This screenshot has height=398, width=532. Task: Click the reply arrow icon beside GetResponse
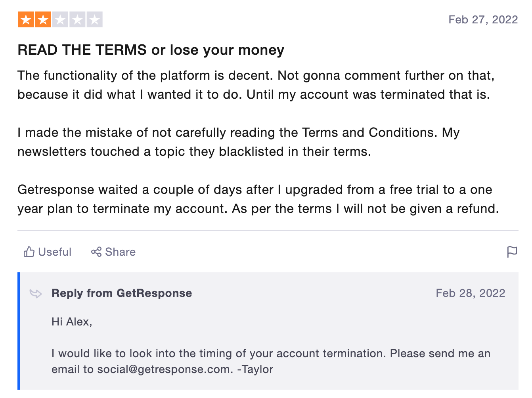point(36,293)
